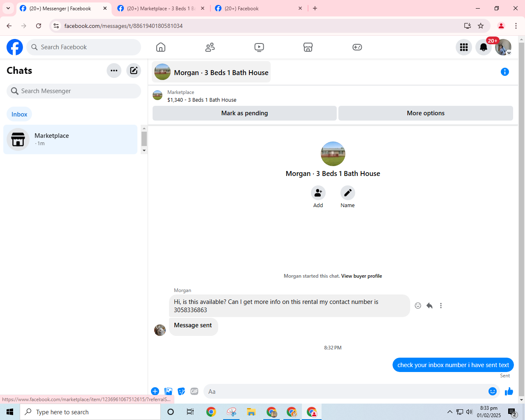This screenshot has height=420, width=525.
Task: Open the notifications bell
Action: tap(484, 47)
